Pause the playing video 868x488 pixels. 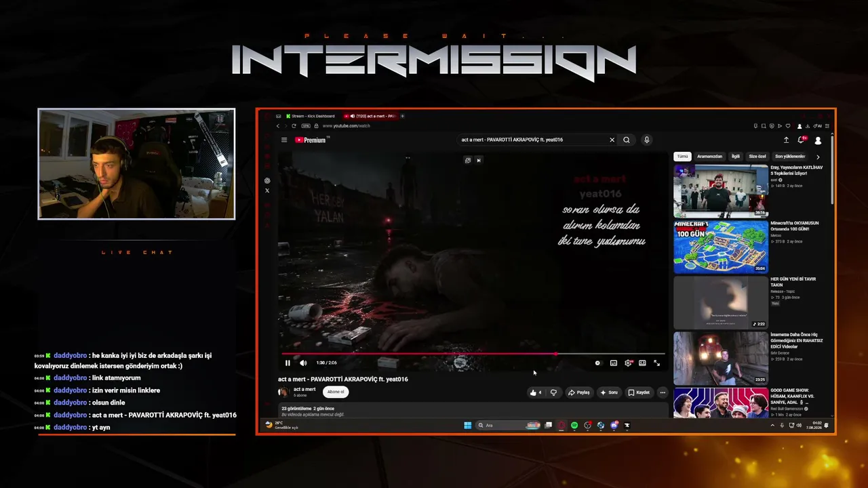pos(288,363)
